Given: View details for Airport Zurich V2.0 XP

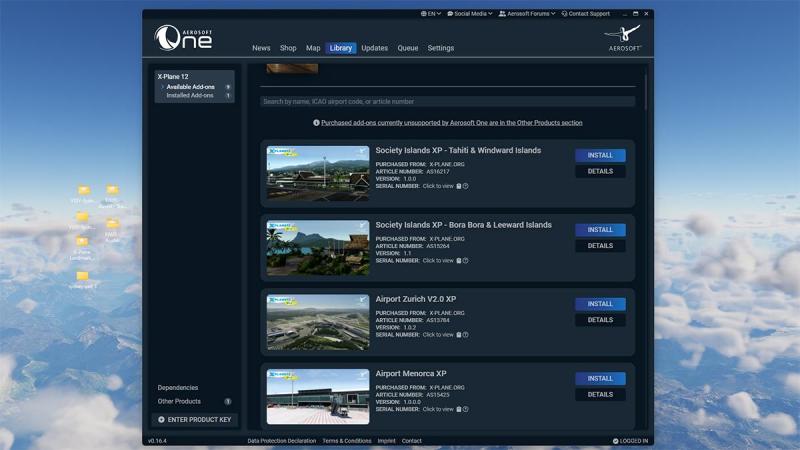Looking at the screenshot, I should click(x=600, y=320).
